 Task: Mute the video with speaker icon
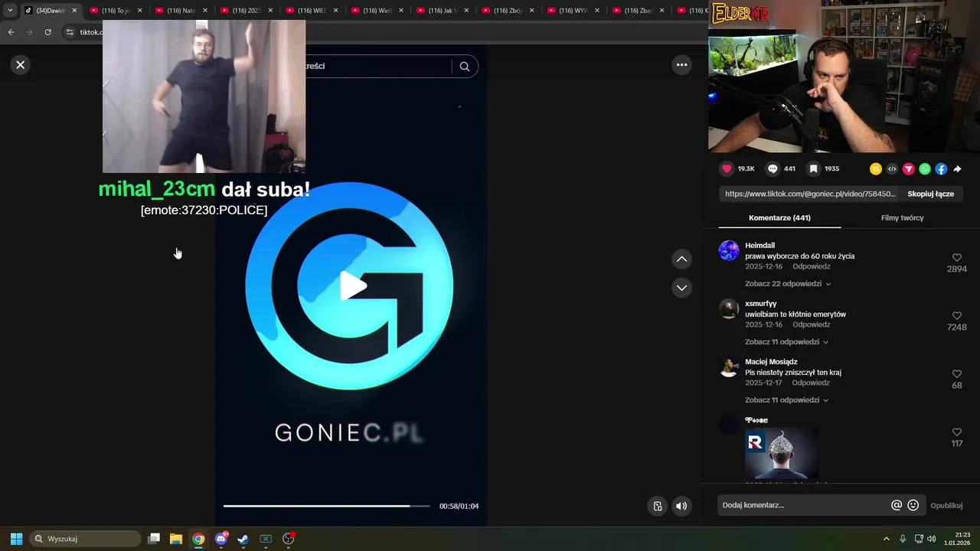tap(681, 506)
